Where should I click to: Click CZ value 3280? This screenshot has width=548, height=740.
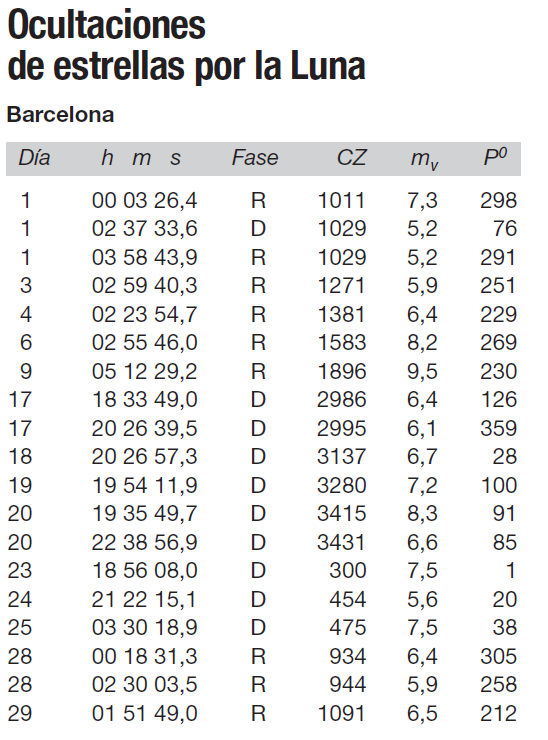pos(341,486)
